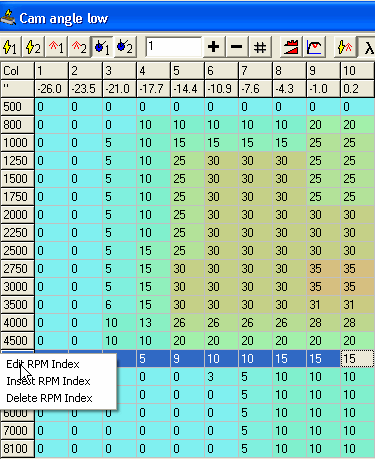This screenshot has height=459, width=375.
Task: Choose Edit RPM Index from context menu
Action: [43, 364]
